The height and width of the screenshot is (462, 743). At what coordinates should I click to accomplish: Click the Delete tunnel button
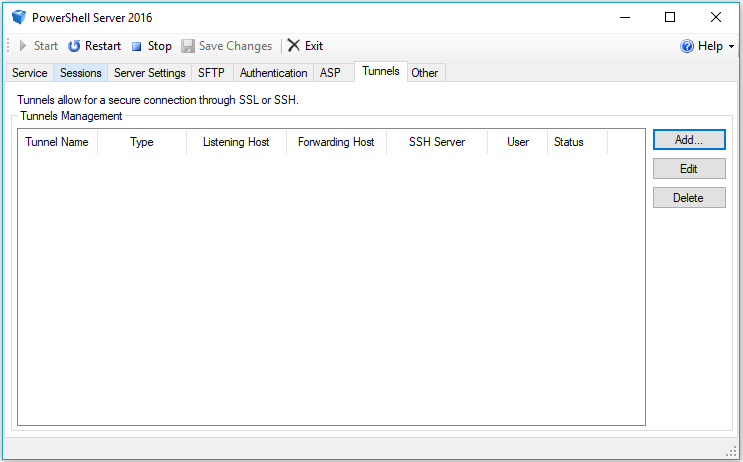[x=689, y=198]
